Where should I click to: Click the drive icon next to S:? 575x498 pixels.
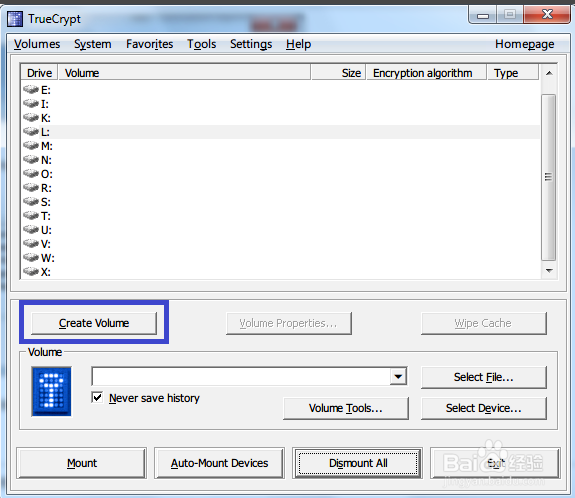click(31, 201)
